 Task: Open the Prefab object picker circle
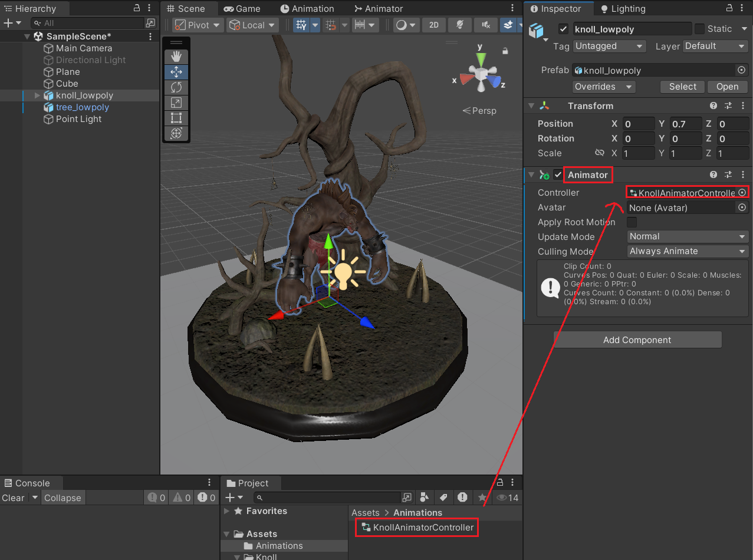(x=742, y=70)
